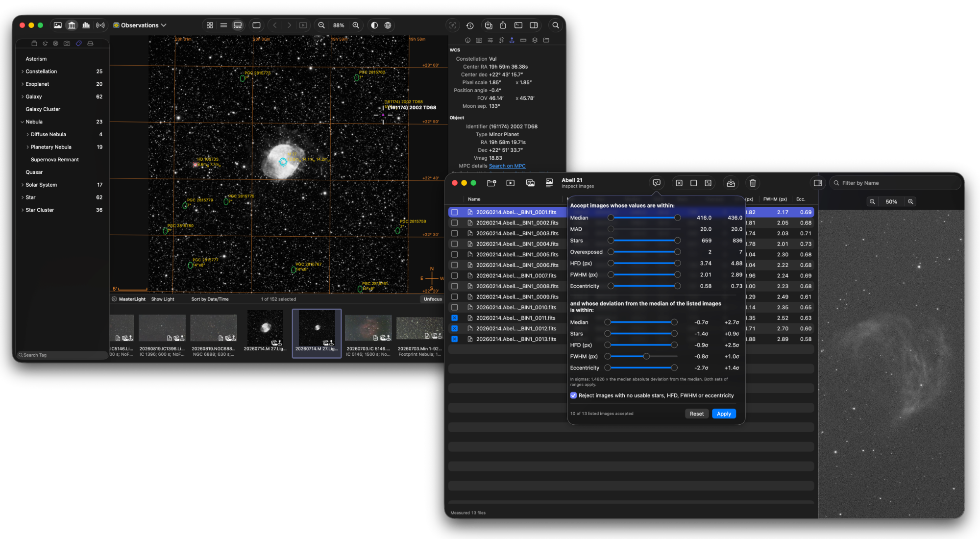This screenshot has height=539, width=980.
Task: Expand the Constellation tag group
Action: pos(23,72)
